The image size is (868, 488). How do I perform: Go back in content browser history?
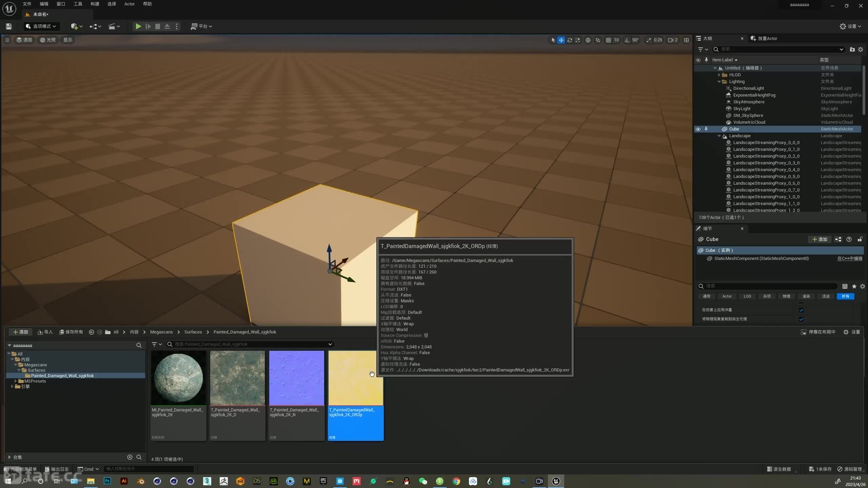pos(91,332)
